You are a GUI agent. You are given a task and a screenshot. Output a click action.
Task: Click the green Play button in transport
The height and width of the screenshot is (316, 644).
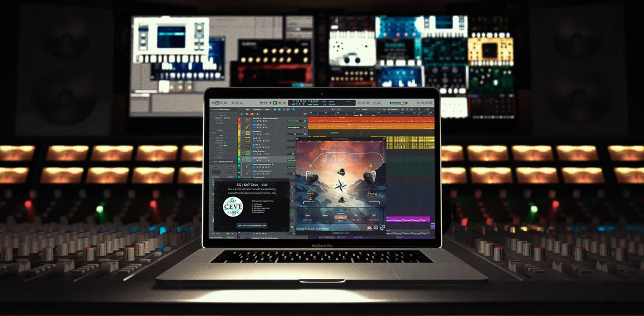(275, 103)
